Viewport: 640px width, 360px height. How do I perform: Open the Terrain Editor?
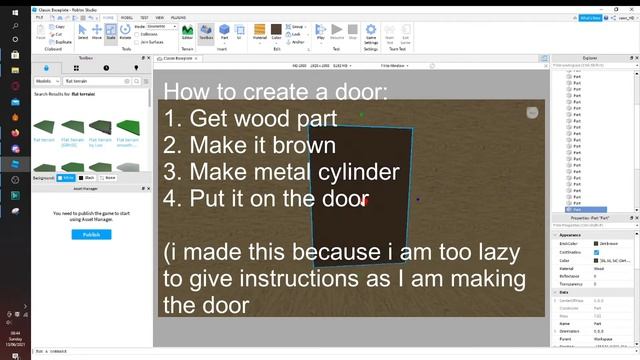pyautogui.click(x=187, y=32)
